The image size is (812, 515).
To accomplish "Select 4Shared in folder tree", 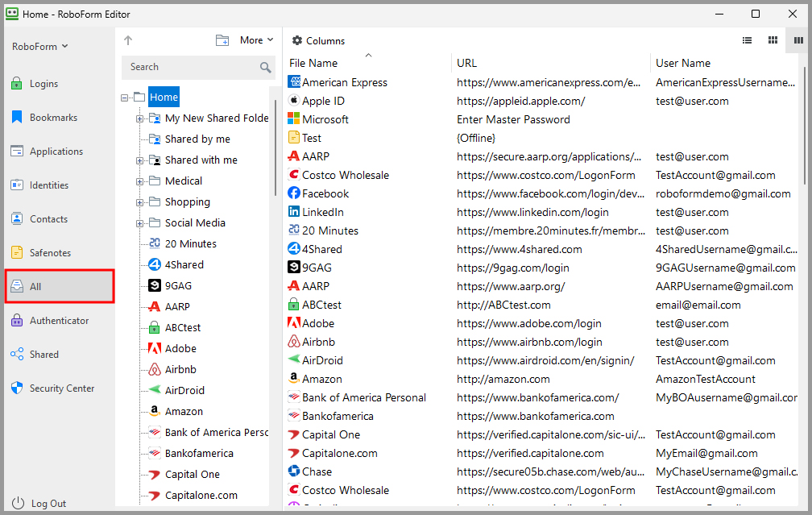I will click(184, 264).
